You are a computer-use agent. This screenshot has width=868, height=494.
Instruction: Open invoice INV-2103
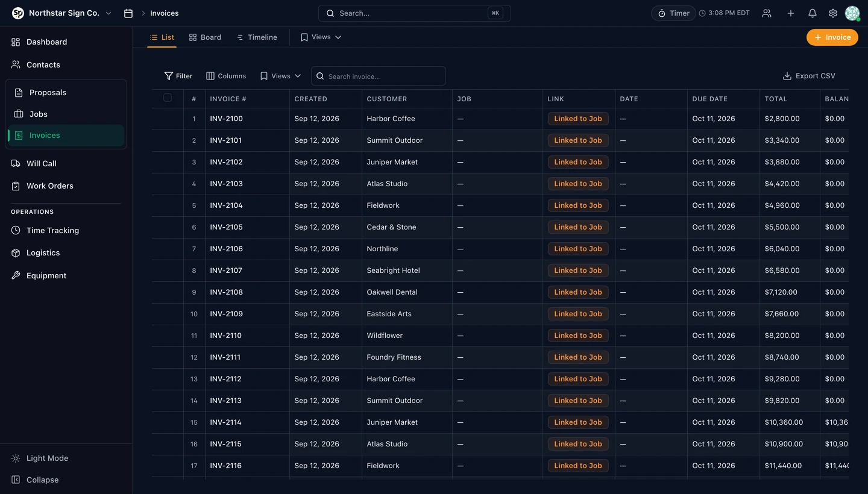[x=227, y=184]
